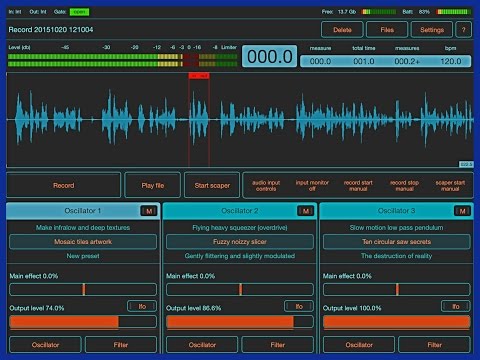This screenshot has width=480, height=360.
Task: Click the measures value 000.2+
Action: 407,61
